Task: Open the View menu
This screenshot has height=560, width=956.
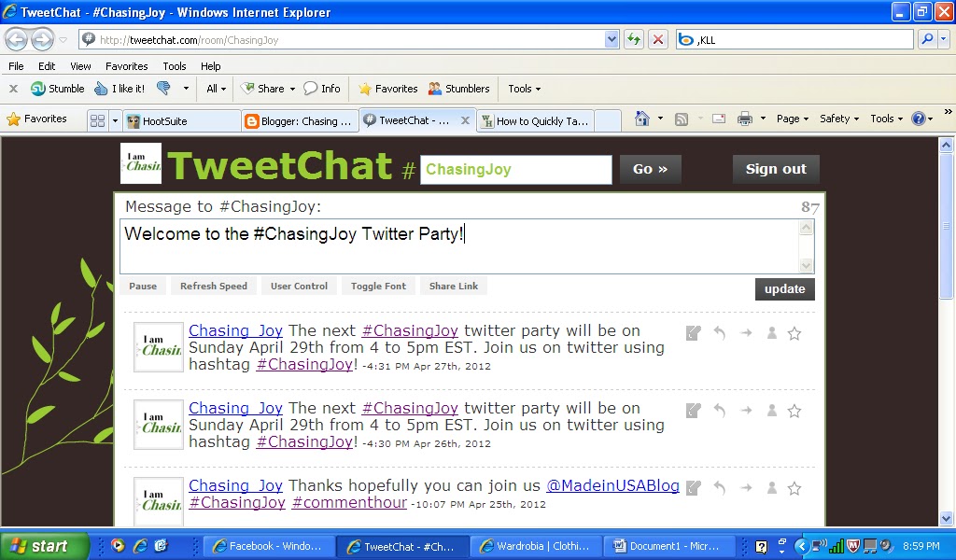Action: click(80, 66)
